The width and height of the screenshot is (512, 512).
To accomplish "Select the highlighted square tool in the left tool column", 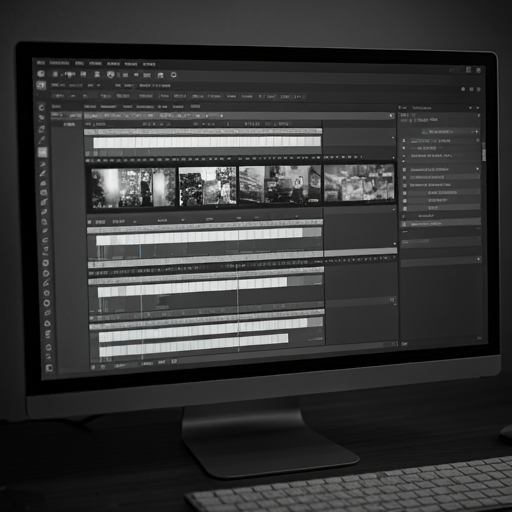I will click(42, 152).
